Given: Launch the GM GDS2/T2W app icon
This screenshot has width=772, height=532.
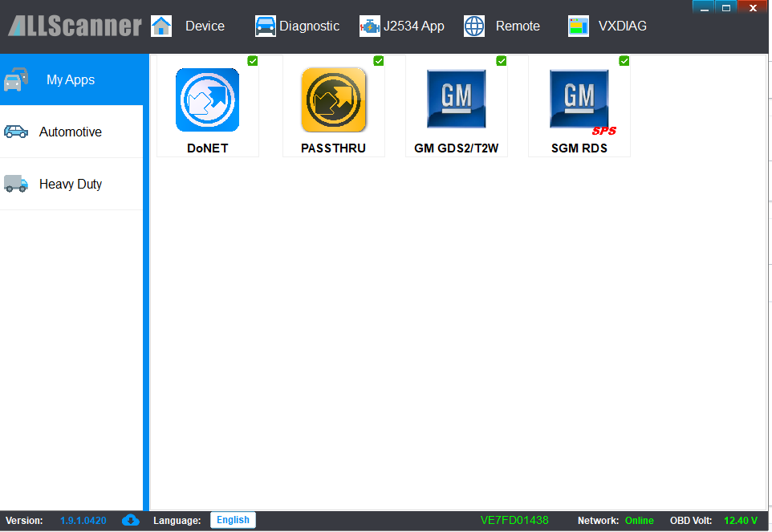Looking at the screenshot, I should pos(457,99).
